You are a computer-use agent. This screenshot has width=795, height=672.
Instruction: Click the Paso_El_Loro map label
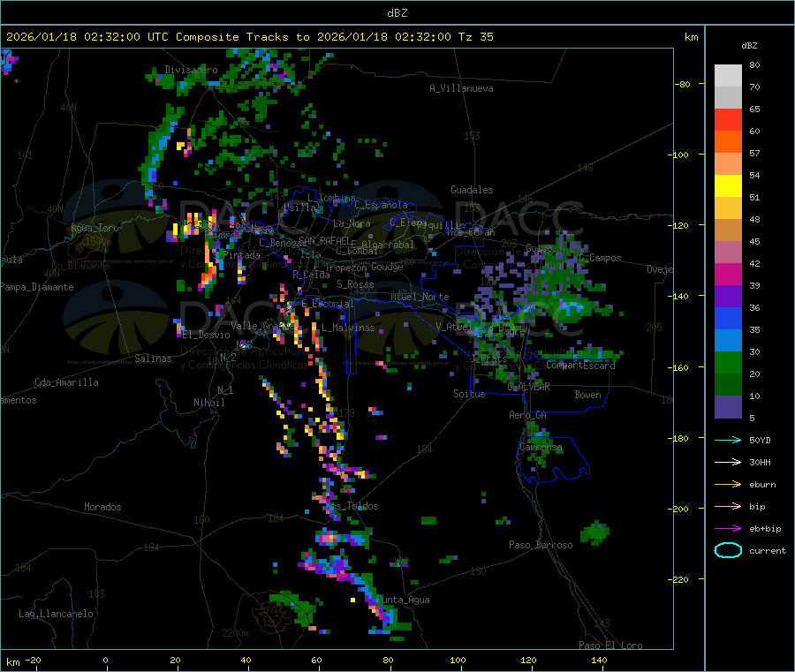point(610,646)
